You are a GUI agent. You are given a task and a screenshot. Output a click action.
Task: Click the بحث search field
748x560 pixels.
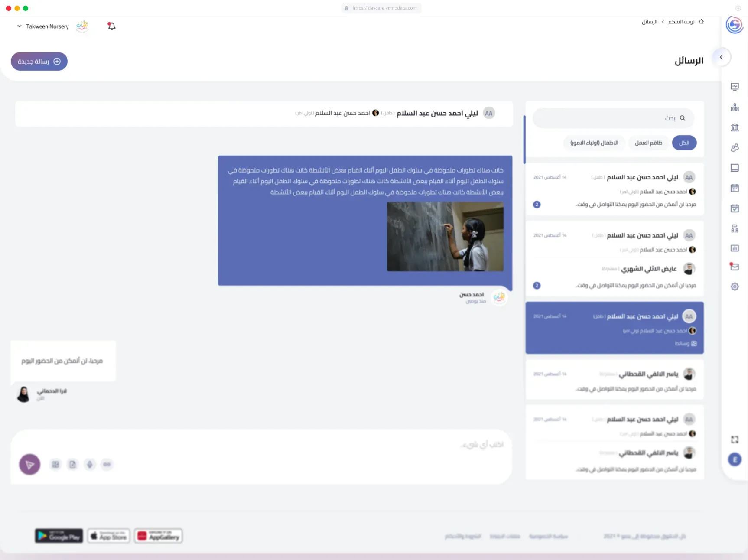tap(613, 118)
